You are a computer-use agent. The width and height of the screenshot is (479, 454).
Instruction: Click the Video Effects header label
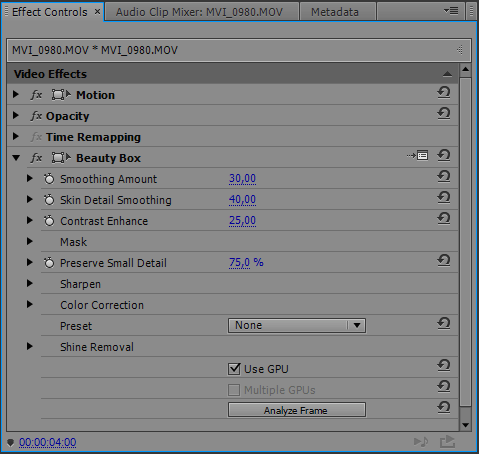[50, 74]
